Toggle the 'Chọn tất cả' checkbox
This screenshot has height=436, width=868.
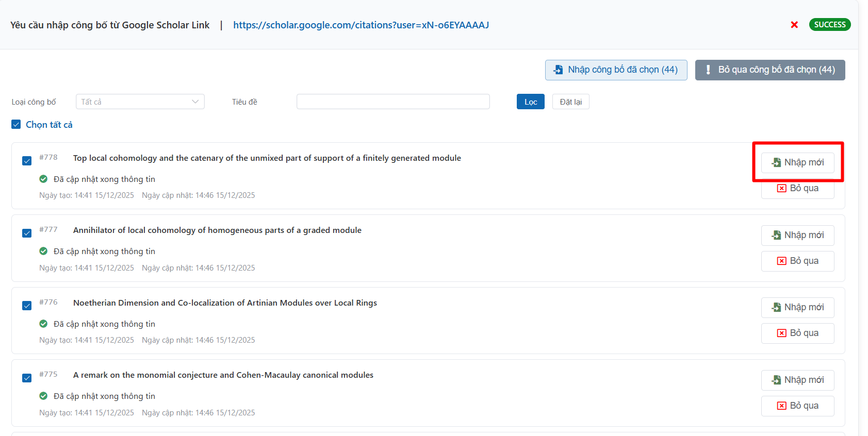pyautogui.click(x=16, y=125)
